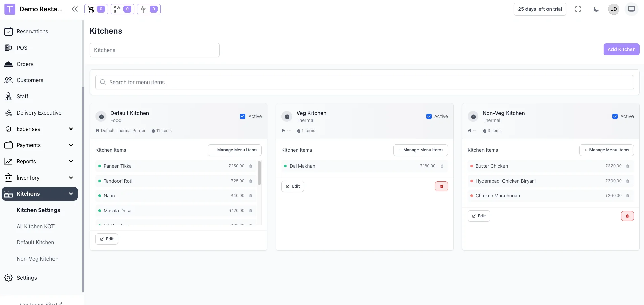The width and height of the screenshot is (644, 305).
Task: Remove Paneer Tikka with its trash icon
Action: click(x=251, y=166)
